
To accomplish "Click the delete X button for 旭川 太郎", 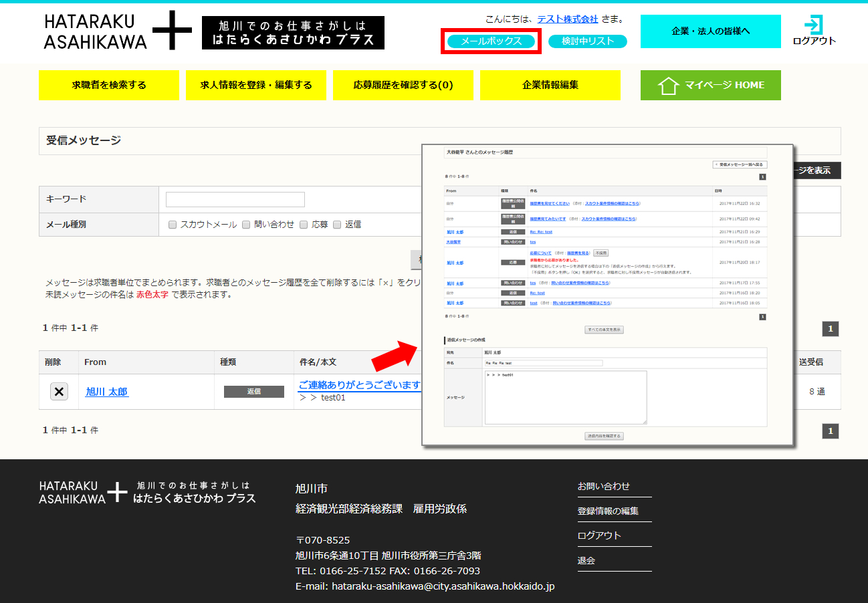I will point(59,392).
